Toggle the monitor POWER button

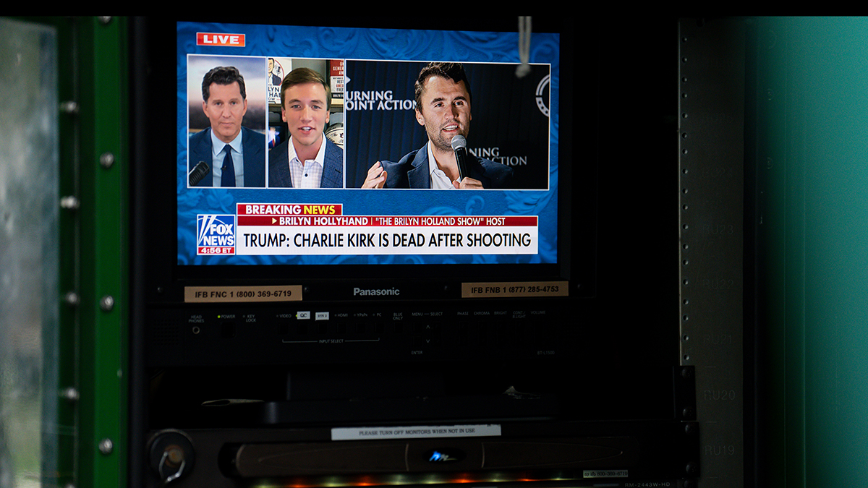pyautogui.click(x=227, y=330)
